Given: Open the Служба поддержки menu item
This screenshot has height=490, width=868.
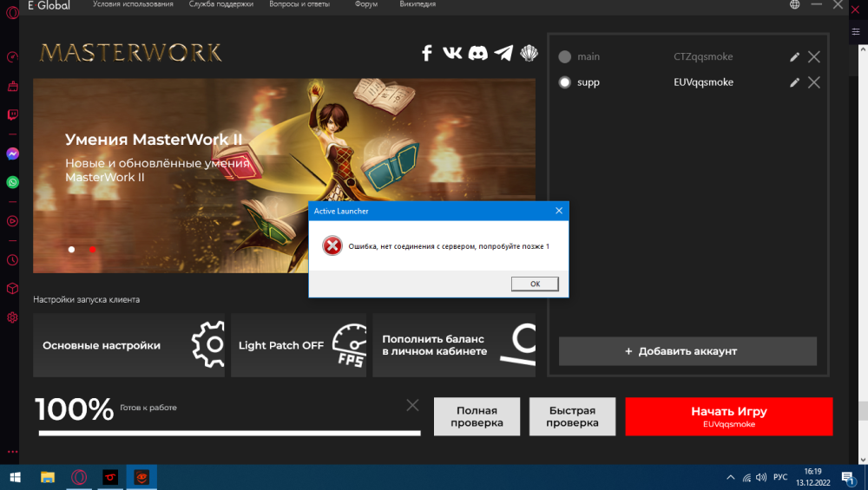Looking at the screenshot, I should point(221,4).
